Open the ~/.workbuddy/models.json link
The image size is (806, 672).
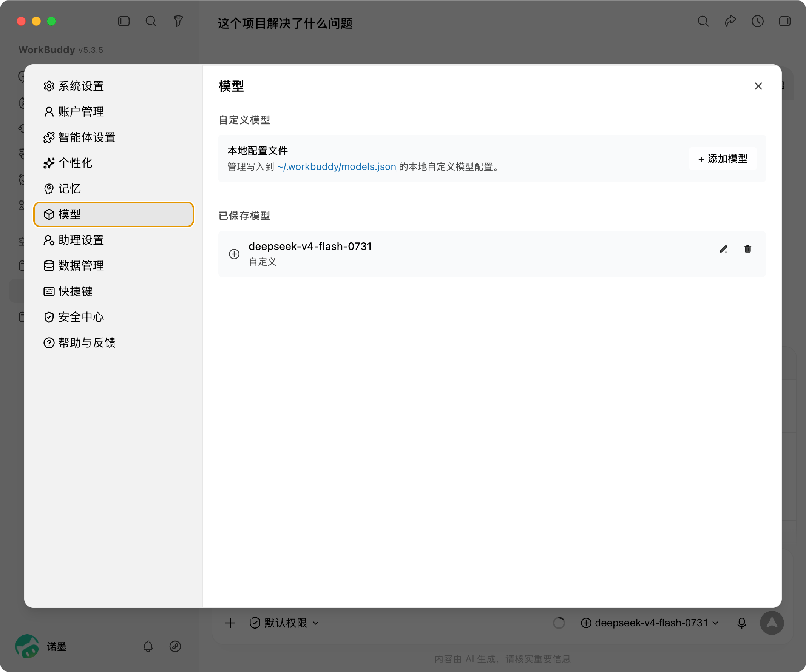pos(337,167)
